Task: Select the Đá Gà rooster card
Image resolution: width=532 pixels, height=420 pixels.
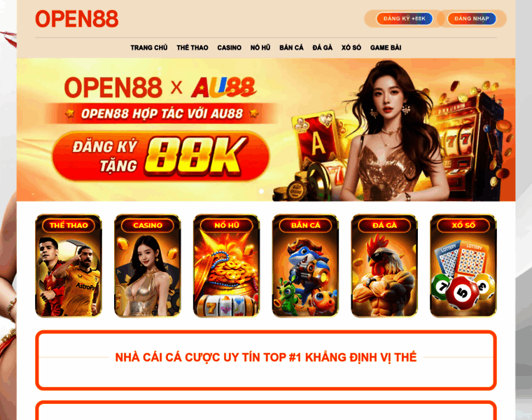Action: (x=384, y=265)
